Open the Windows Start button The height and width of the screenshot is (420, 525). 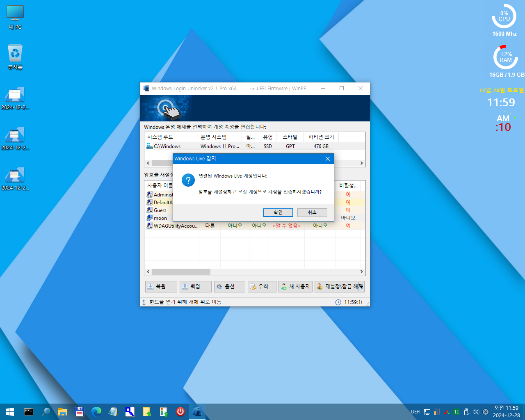pyautogui.click(x=10, y=412)
